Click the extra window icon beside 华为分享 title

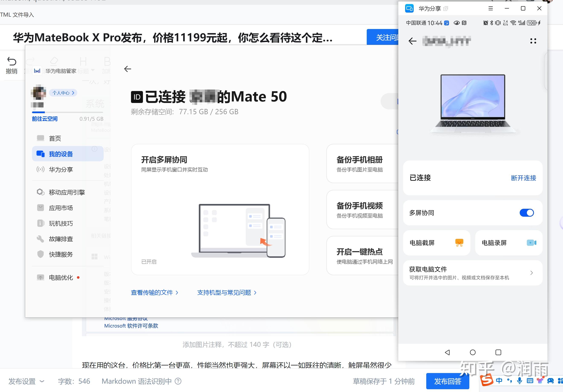click(446, 9)
